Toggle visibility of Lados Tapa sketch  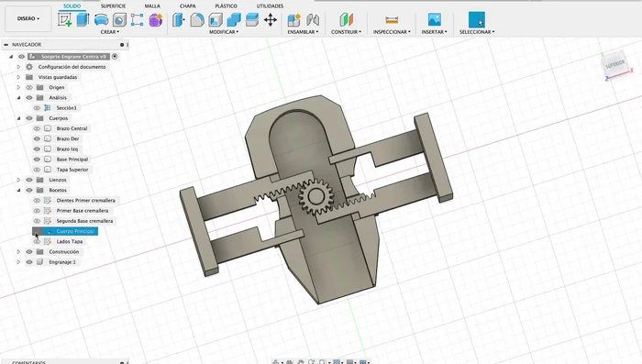[x=37, y=241]
